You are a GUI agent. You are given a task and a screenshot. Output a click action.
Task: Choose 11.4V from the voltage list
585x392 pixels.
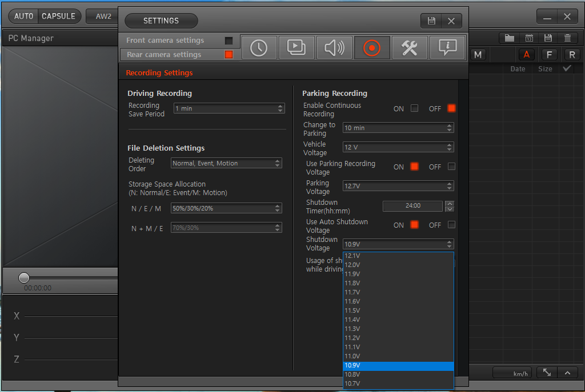coord(398,320)
